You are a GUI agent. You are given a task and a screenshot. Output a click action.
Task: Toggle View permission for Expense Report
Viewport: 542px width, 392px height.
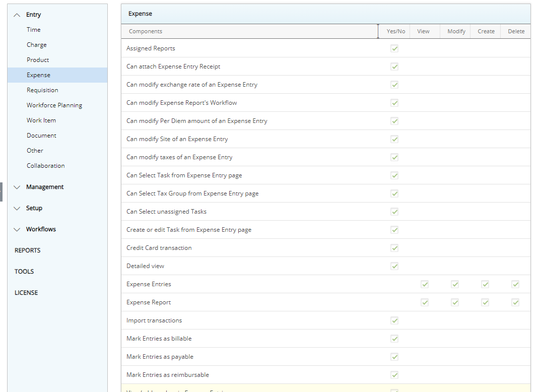pyautogui.click(x=425, y=302)
